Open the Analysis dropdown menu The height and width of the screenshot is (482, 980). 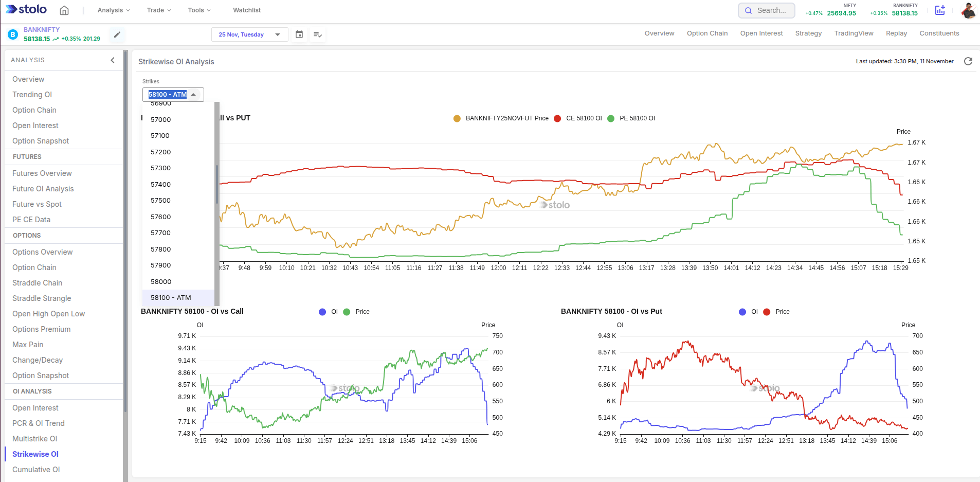(113, 10)
